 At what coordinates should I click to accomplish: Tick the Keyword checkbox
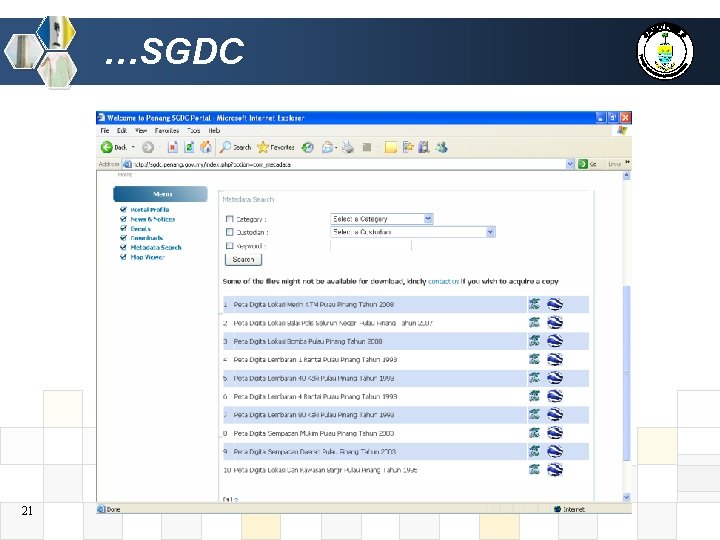tap(230, 246)
